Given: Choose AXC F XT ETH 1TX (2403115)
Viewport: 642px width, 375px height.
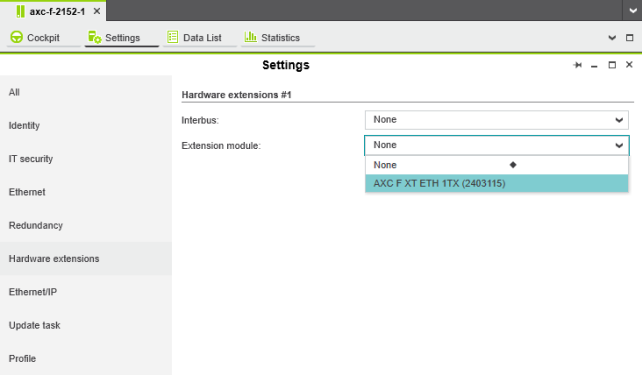Looking at the screenshot, I should 497,183.
